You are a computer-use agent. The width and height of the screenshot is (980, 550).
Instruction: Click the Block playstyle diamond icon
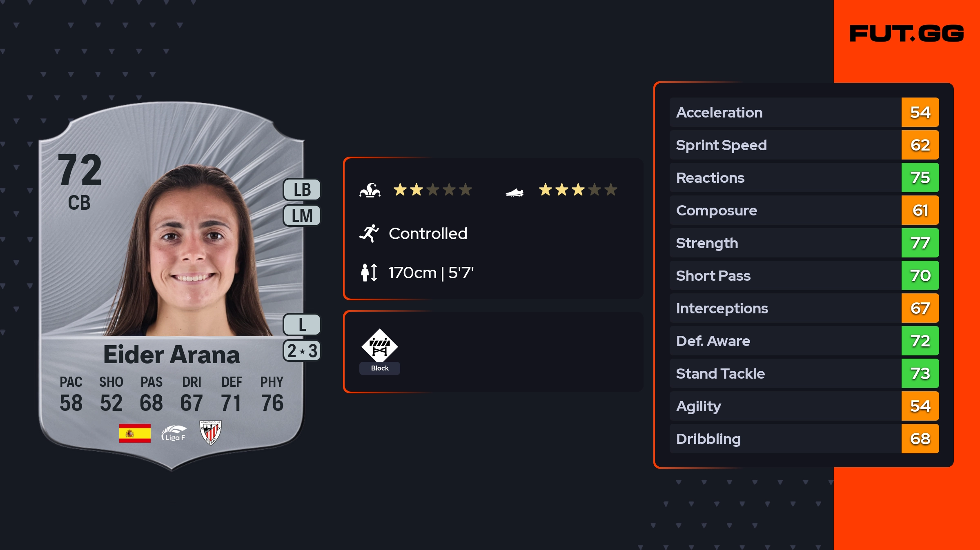[x=379, y=345]
